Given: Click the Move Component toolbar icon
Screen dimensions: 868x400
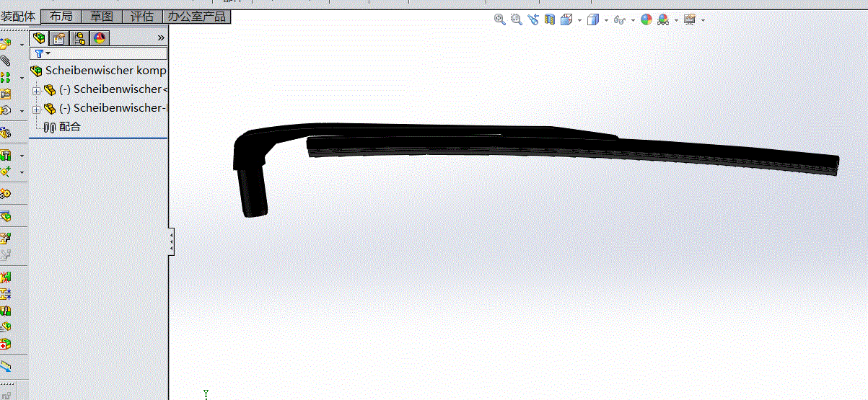Looking at the screenshot, I should coord(6,110).
